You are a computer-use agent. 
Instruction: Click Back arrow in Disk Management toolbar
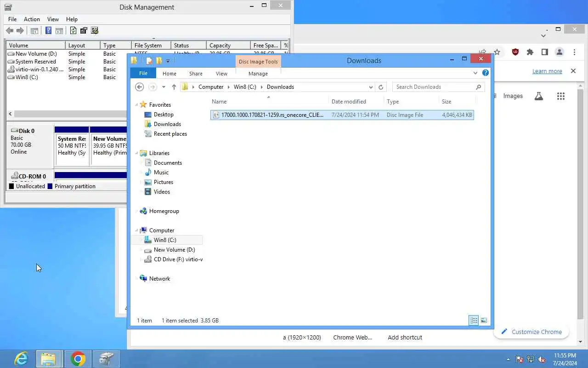click(10, 31)
